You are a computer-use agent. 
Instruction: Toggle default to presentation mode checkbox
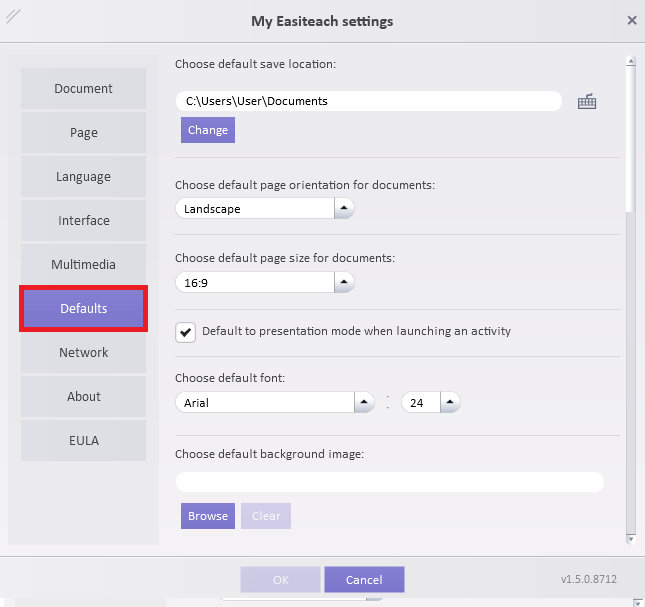click(185, 332)
